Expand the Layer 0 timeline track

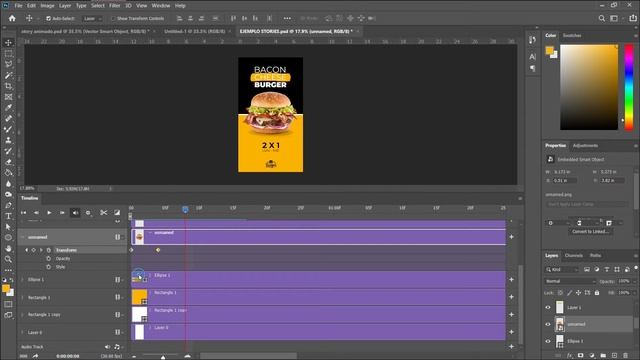tap(22, 332)
